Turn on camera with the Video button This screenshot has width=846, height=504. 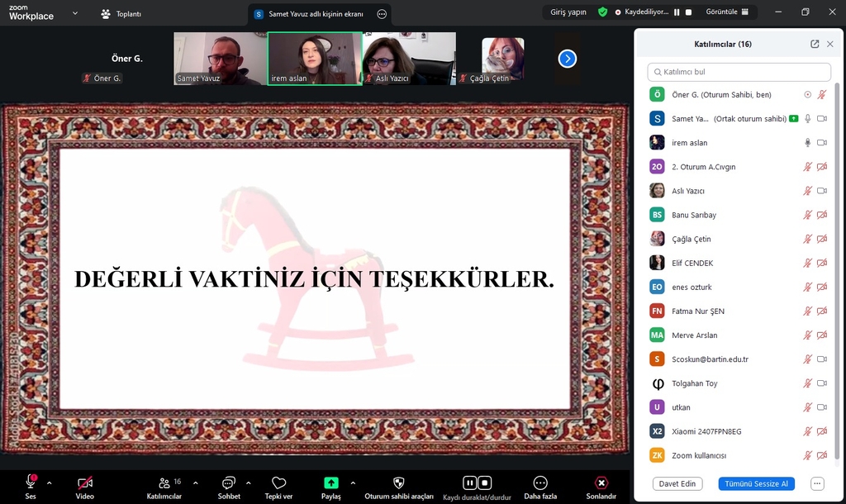[84, 483]
